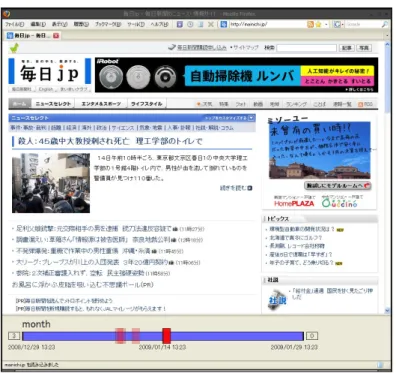The image size is (396, 373).
Task: Open the 編集 menu
Action: (38, 24)
